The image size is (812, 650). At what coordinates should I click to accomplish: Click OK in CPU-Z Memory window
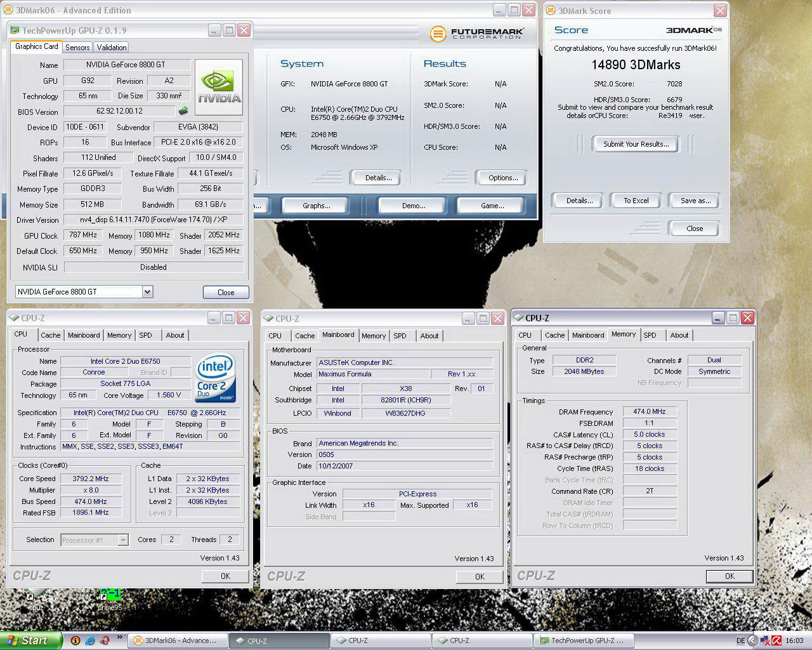pyautogui.click(x=730, y=576)
